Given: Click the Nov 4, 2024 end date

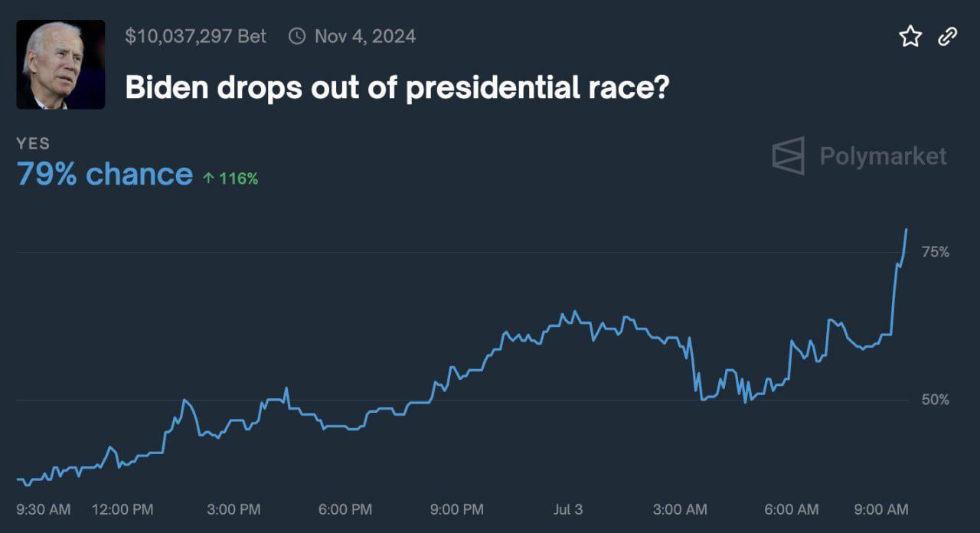Looking at the screenshot, I should click(364, 36).
